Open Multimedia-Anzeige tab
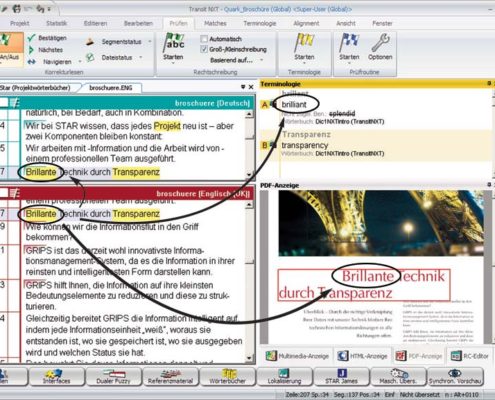 [297, 356]
